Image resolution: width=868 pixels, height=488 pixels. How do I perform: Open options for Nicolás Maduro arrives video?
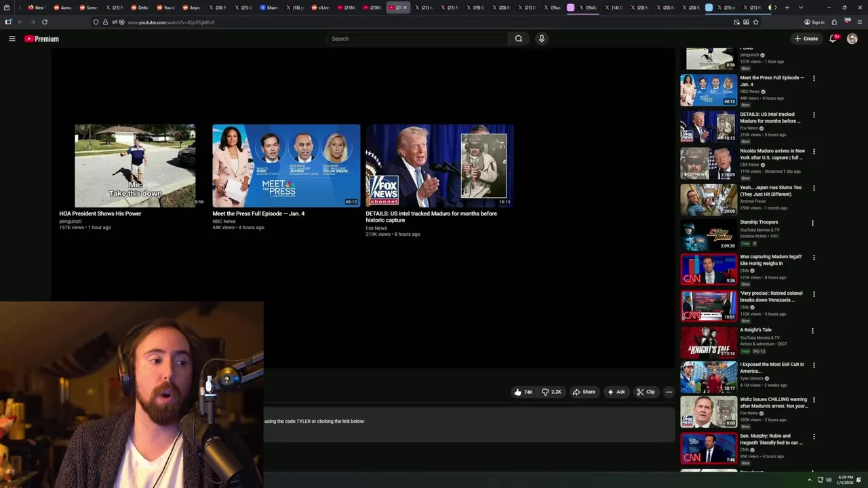tap(814, 152)
